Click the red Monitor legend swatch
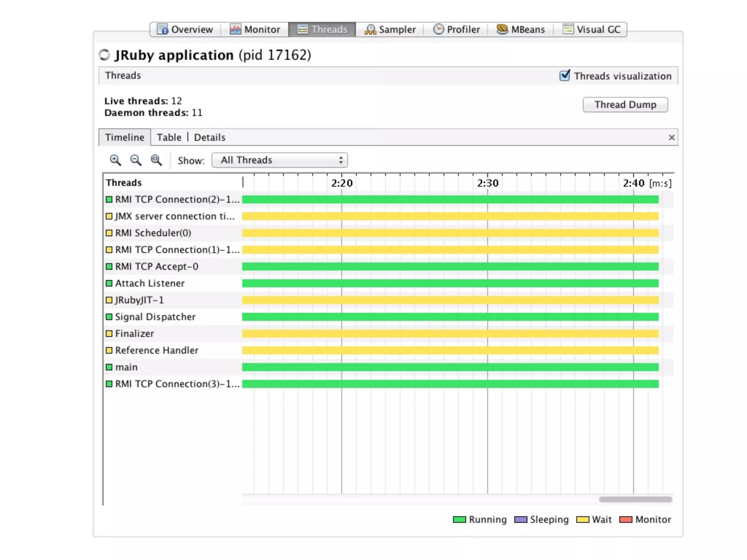 626,520
